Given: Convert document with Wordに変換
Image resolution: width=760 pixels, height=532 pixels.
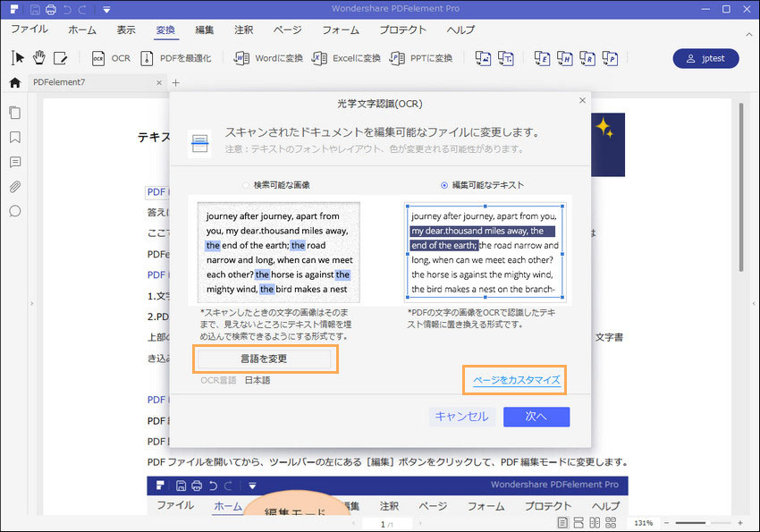Looking at the screenshot, I should [x=268, y=58].
